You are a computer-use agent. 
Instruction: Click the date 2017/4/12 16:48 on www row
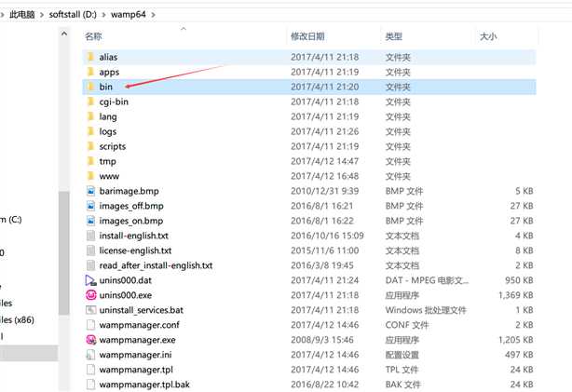325,176
